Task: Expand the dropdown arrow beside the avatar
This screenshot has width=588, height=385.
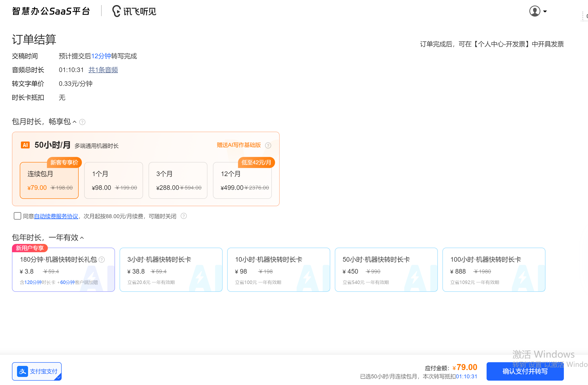Action: (x=545, y=11)
